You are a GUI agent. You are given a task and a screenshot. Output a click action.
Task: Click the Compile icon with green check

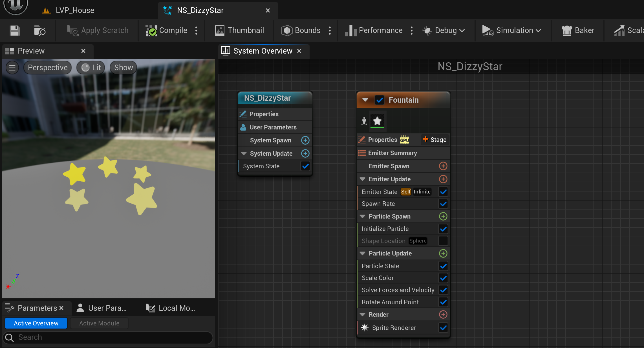click(x=151, y=30)
